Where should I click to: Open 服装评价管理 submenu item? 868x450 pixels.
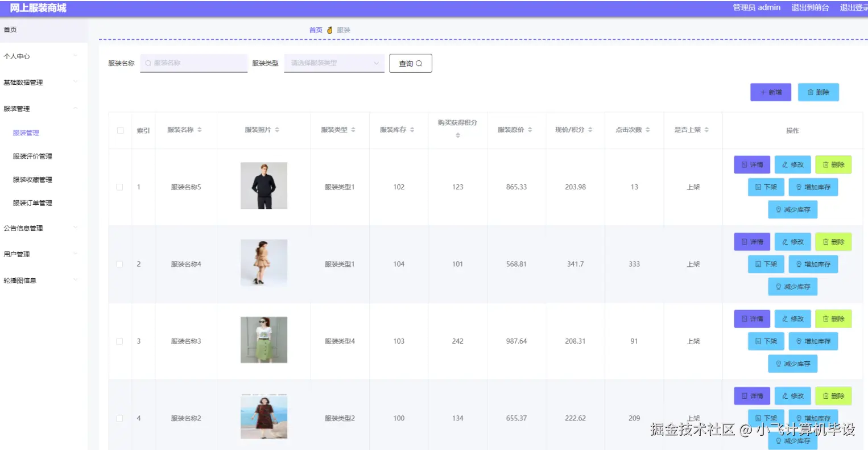[32, 156]
